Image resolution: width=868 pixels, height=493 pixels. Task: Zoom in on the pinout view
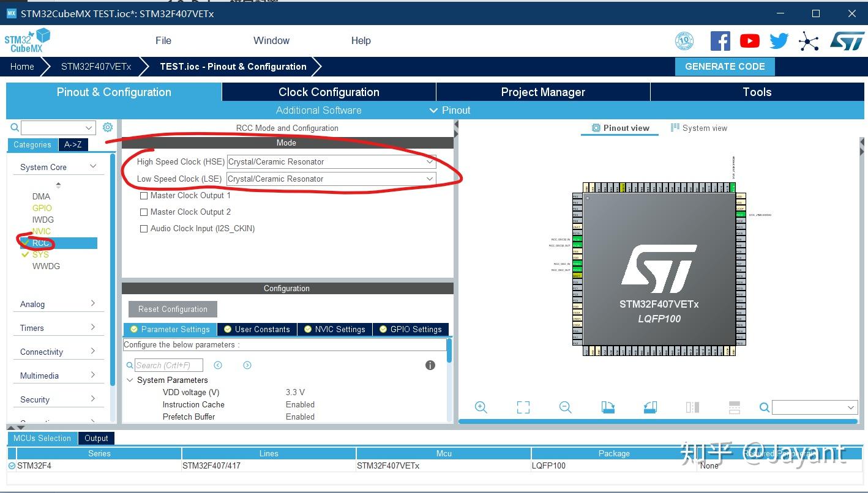tap(481, 407)
